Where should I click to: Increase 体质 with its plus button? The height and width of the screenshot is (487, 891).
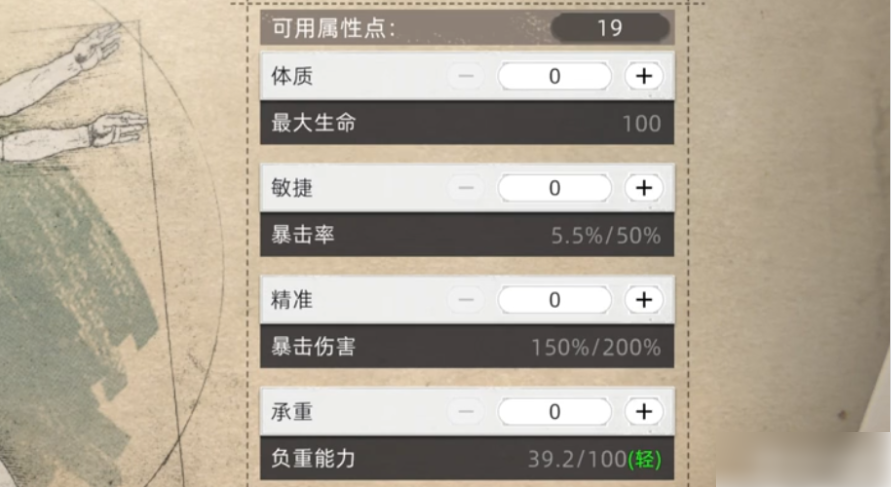coord(644,76)
